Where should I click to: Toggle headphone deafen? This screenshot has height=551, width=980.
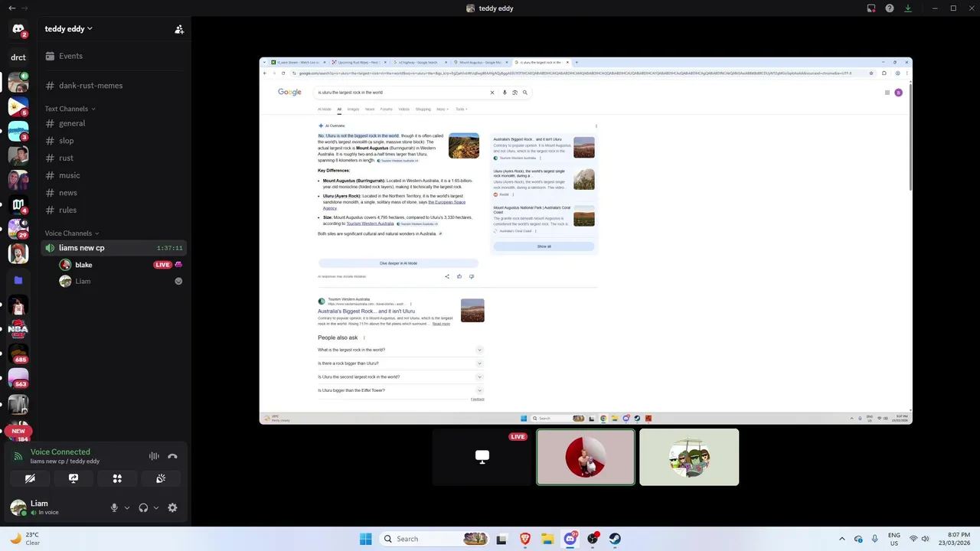click(143, 507)
